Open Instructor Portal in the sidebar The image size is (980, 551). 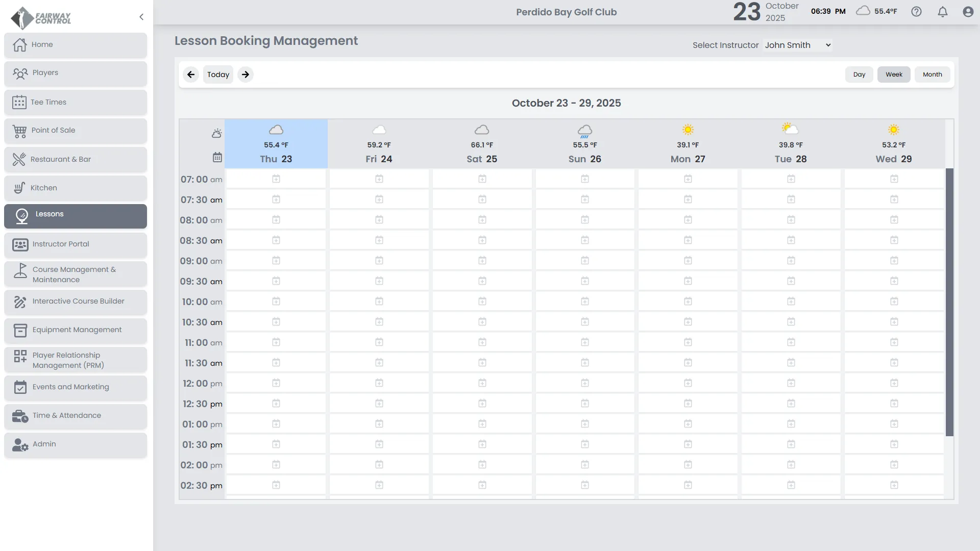tap(76, 244)
